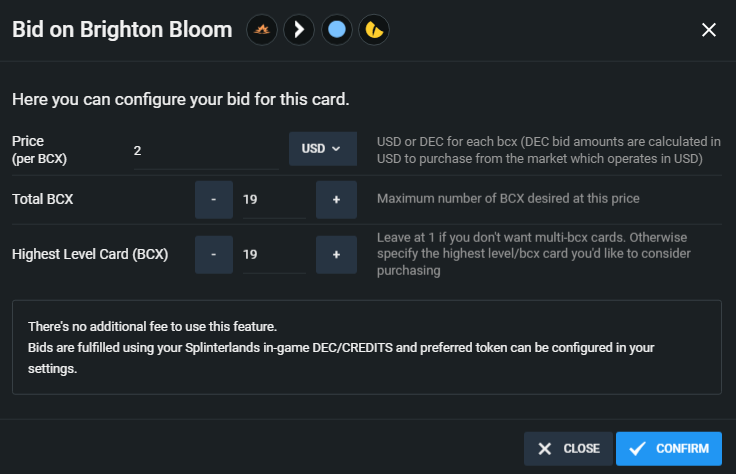This screenshot has width=736, height=474.
Task: Close the bid dialog with the top X icon
Action: (x=709, y=30)
